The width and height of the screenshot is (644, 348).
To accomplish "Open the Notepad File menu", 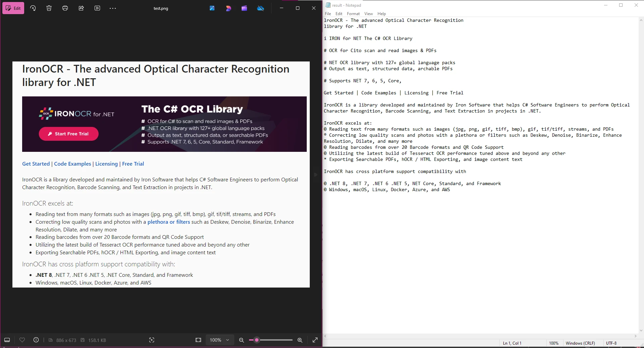I will tap(328, 14).
